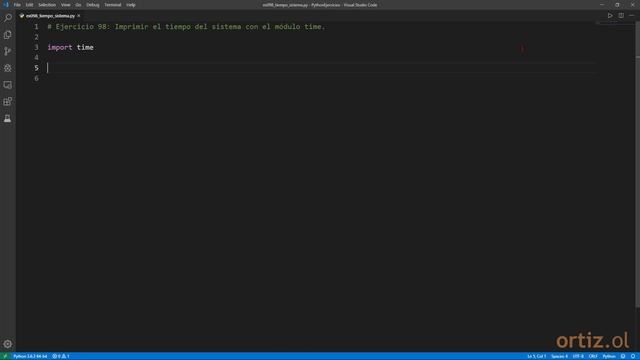Select language mode Python in status bar
This screenshot has width=640, height=360.
tap(609, 356)
